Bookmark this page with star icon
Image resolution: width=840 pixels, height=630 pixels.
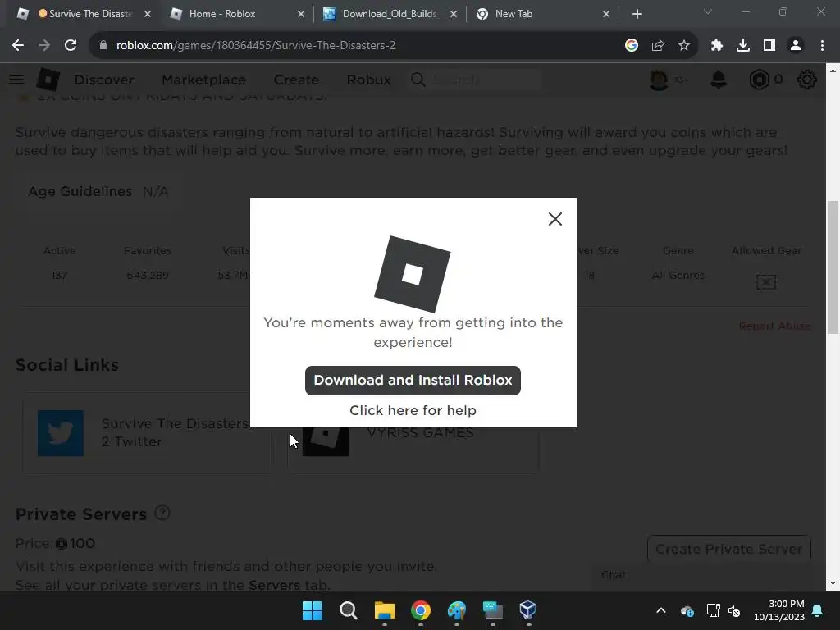tap(684, 46)
